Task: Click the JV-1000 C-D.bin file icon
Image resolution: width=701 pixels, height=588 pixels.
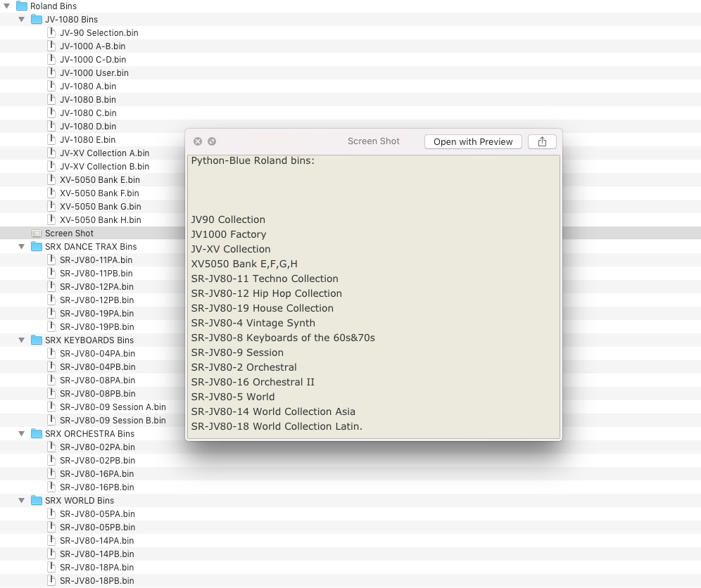Action: pyautogui.click(x=51, y=59)
